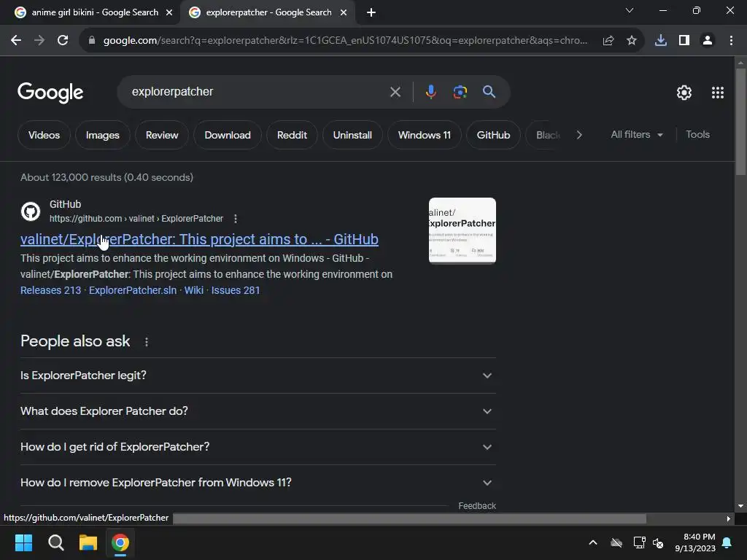747x560 pixels.
Task: Open the All filters dropdown
Action: (x=637, y=135)
